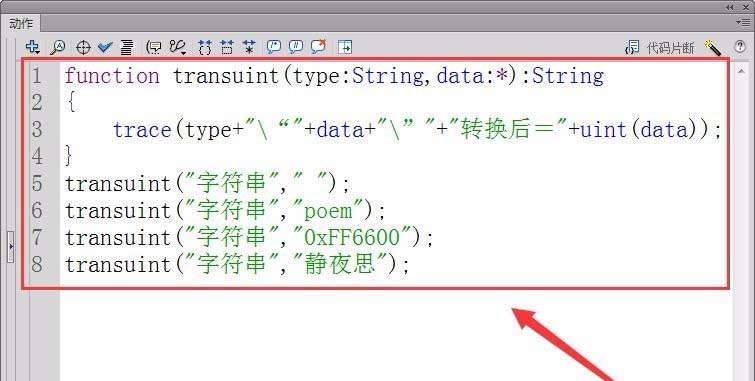Close the Actions panel

[x=745, y=7]
